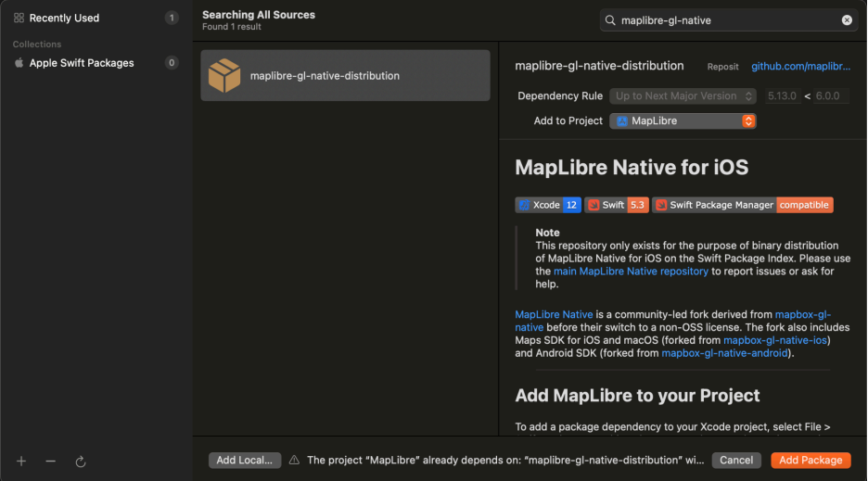The width and height of the screenshot is (868, 481).
Task: Click the Swift 5.3 badge
Action: pos(617,205)
